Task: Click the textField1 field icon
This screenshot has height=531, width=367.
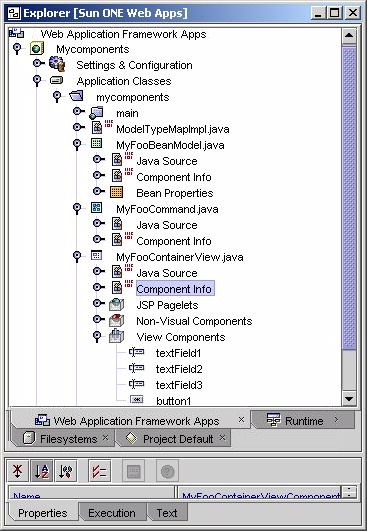Action: pyautogui.click(x=136, y=352)
